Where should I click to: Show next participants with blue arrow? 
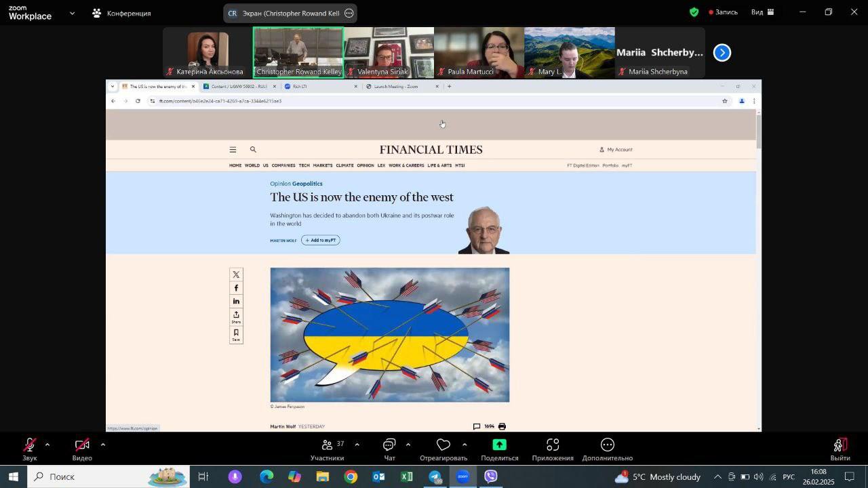(722, 53)
